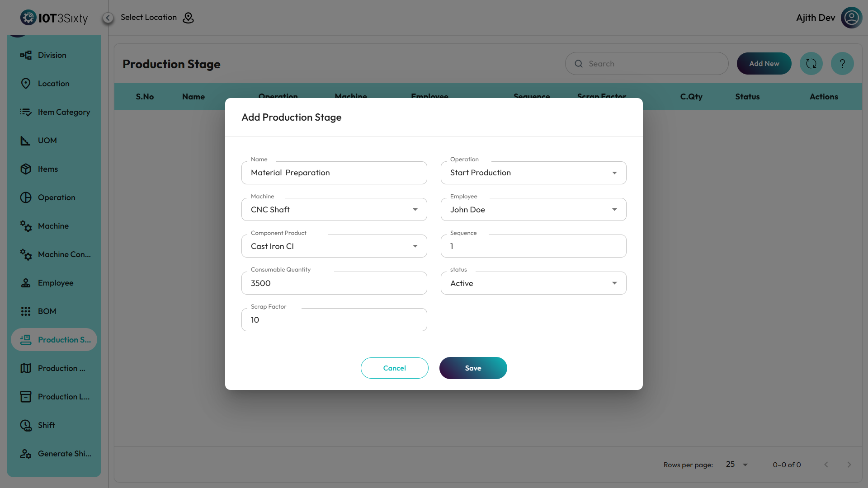
Task: Click the Cancel button
Action: coord(394,368)
